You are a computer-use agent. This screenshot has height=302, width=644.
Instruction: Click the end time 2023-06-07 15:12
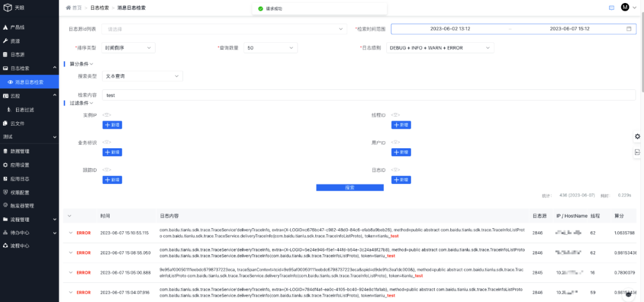click(569, 29)
